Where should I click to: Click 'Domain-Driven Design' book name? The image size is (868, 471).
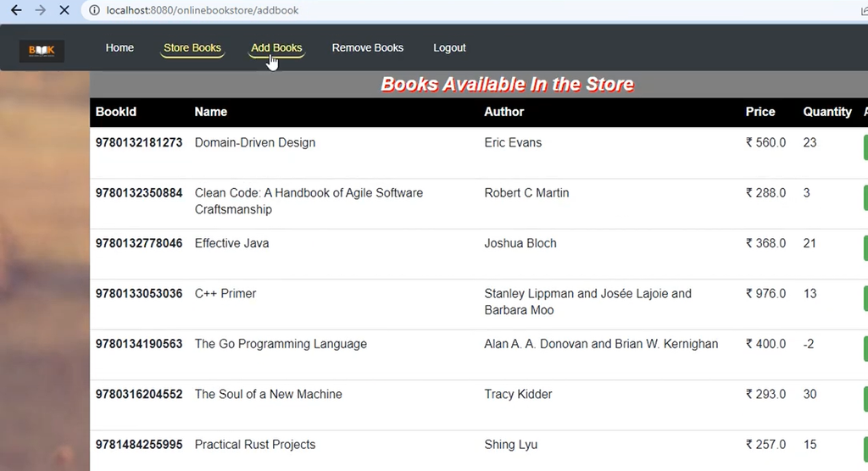coord(254,143)
